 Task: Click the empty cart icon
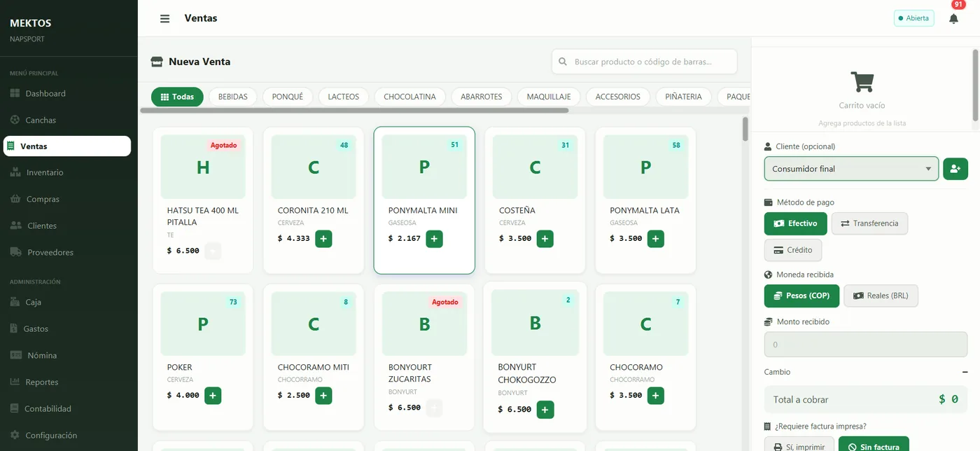click(x=862, y=82)
